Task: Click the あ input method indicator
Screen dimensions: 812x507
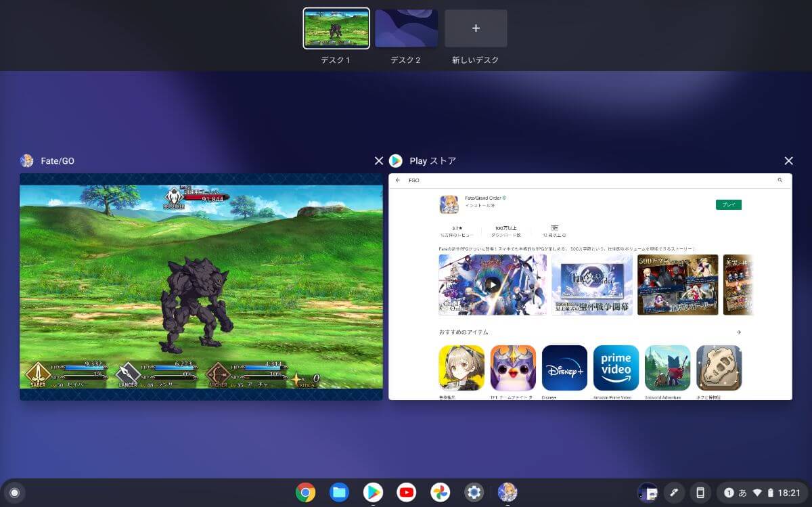Action: tap(742, 493)
